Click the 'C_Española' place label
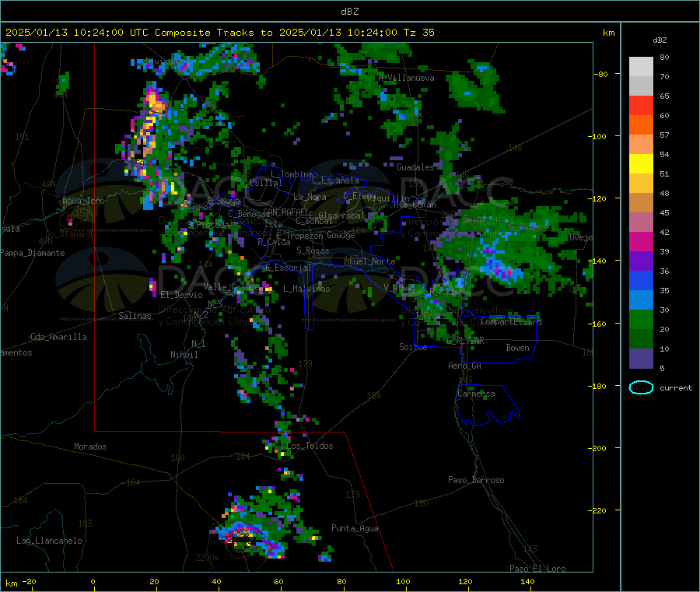This screenshot has width=700, height=592. 335,180
